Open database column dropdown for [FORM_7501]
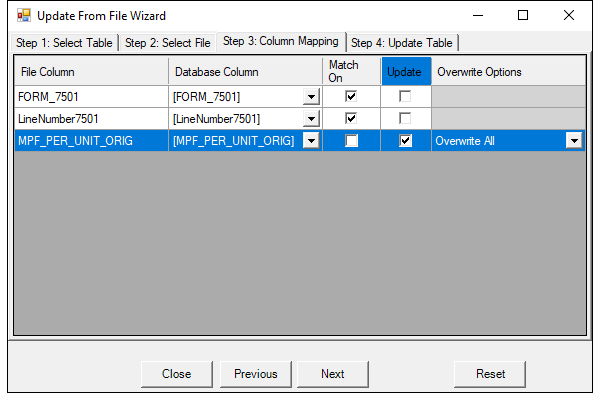The image size is (600, 400). (311, 96)
